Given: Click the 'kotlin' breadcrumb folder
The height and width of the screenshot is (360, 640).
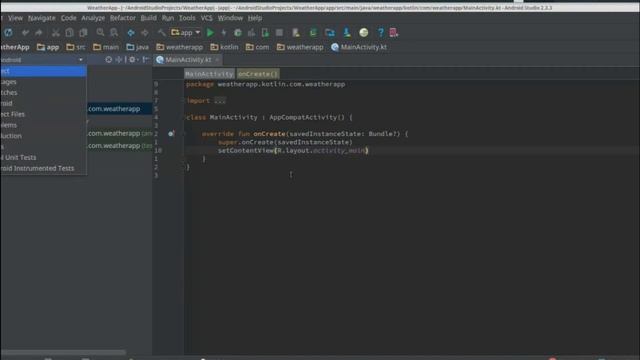Looking at the screenshot, I should tap(224, 47).
